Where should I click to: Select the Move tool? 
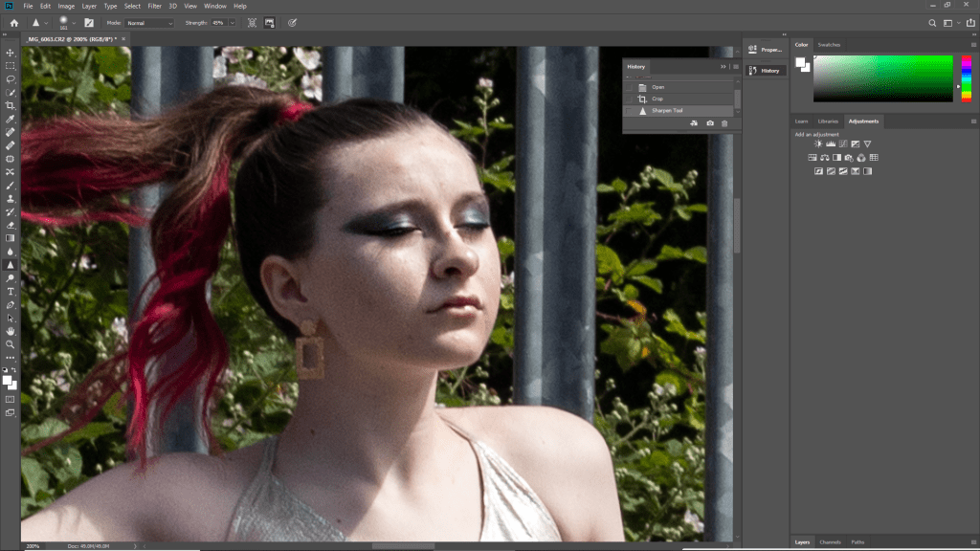[x=11, y=53]
